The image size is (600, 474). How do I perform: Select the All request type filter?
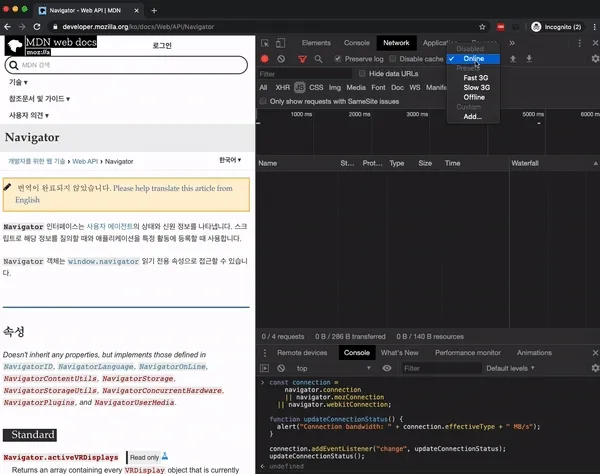263,88
